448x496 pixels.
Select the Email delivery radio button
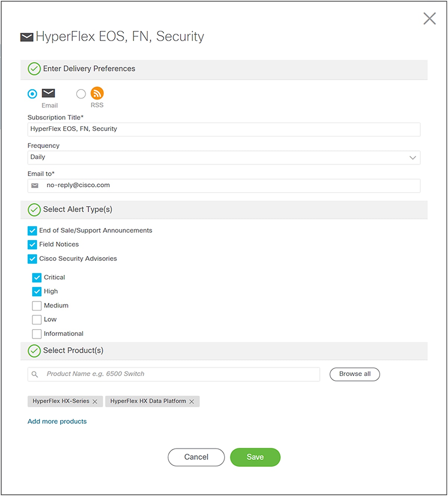[32, 94]
